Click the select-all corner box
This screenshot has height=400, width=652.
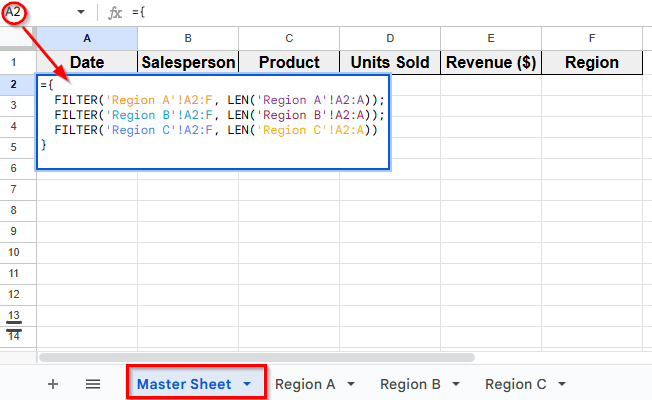click(x=18, y=39)
